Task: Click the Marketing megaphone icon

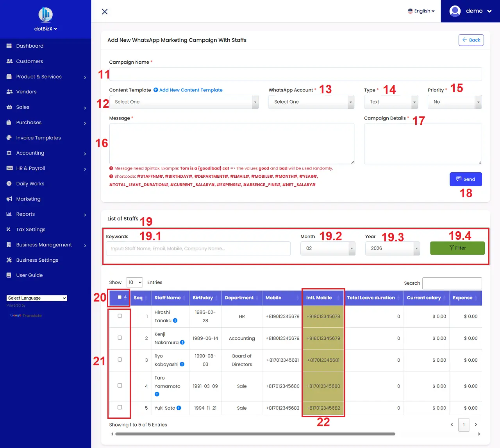Action: coord(9,199)
